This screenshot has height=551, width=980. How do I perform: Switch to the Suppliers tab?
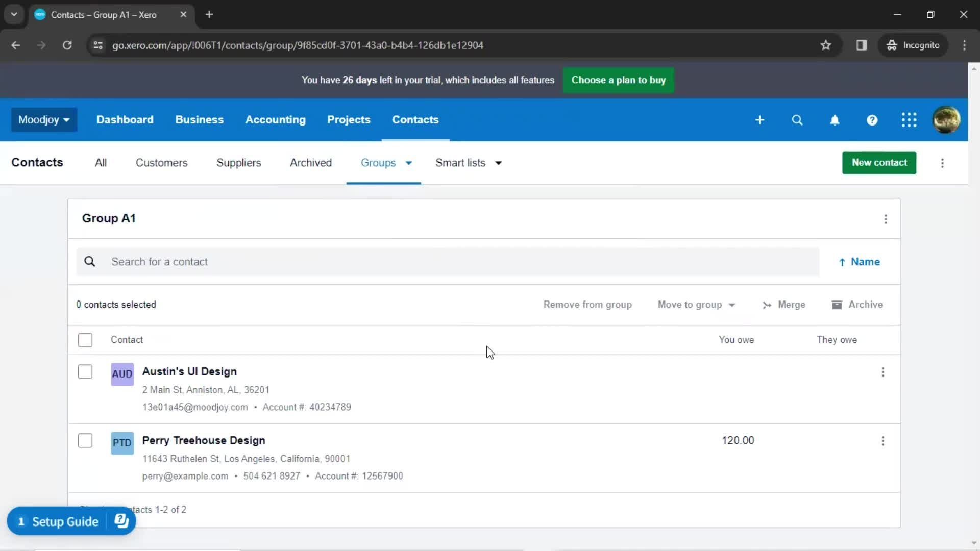point(238,163)
